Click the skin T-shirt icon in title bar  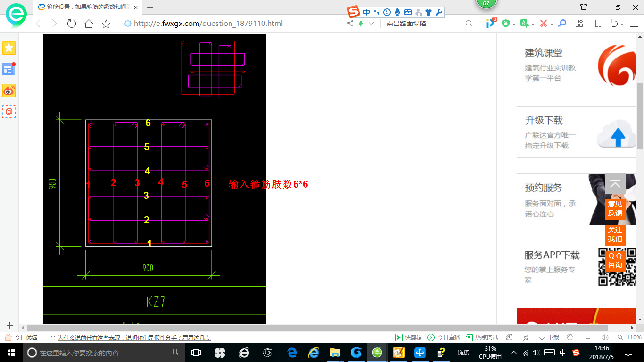[x=584, y=7]
